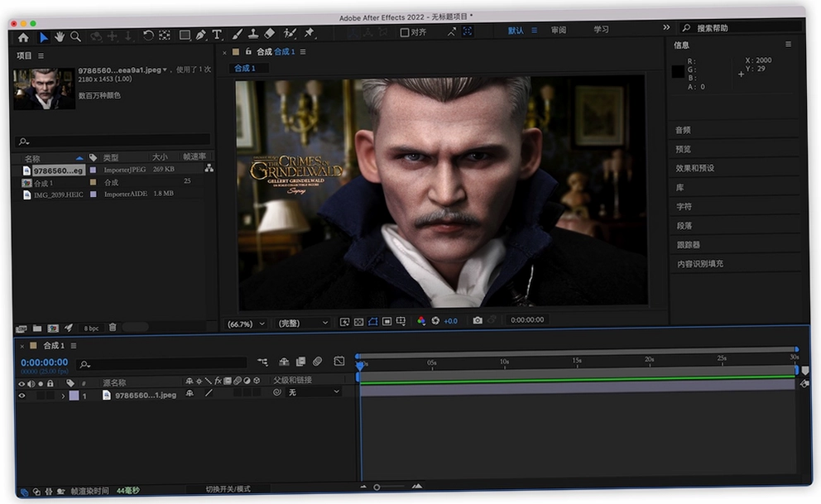Open the composition mini-flowchart icon in timeline
This screenshot has height=504, width=821.
click(262, 362)
